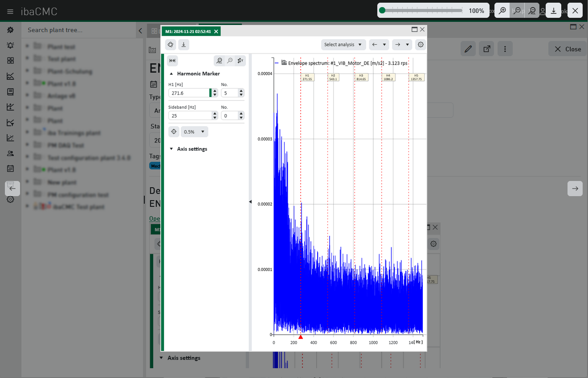
Task: Close the M1: 2024-11-21 02:52:41 tab
Action: click(216, 31)
